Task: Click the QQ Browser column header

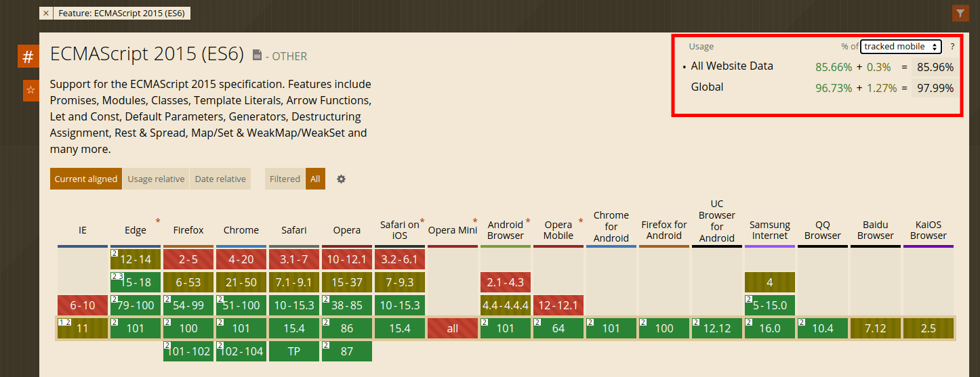Action: click(823, 230)
